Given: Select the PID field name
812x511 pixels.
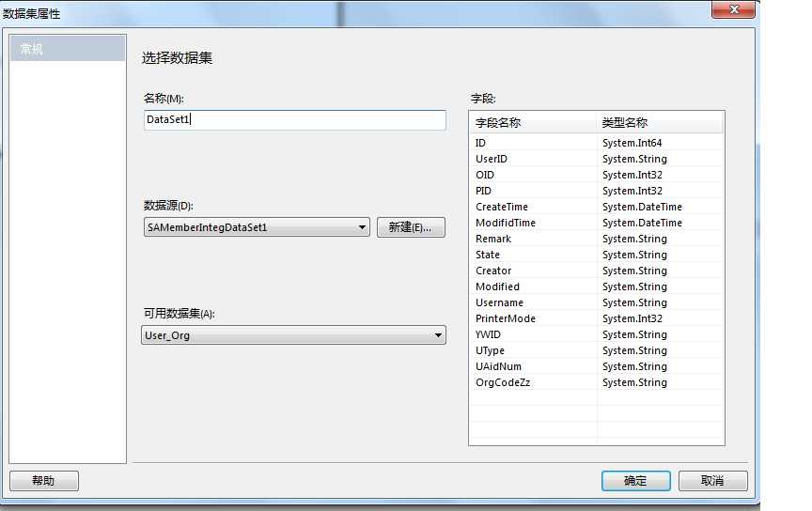Looking at the screenshot, I should tap(483, 191).
